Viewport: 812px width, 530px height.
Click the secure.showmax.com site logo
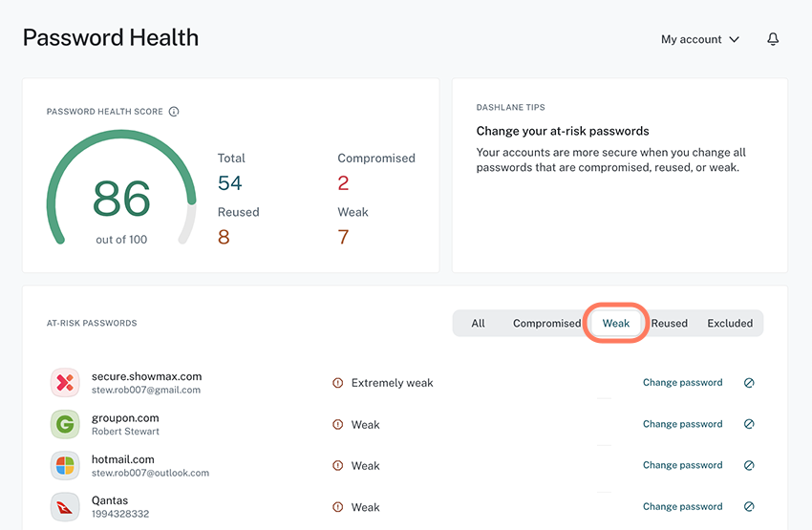65,383
